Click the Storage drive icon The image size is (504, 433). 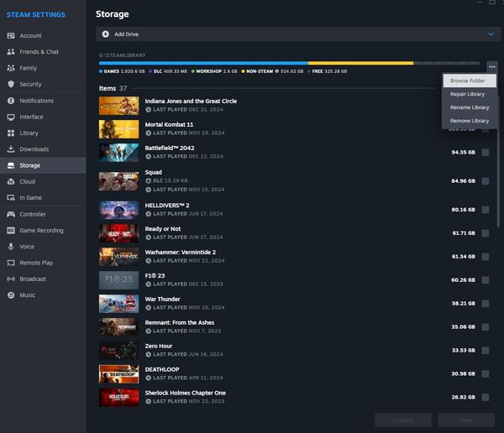[11, 165]
